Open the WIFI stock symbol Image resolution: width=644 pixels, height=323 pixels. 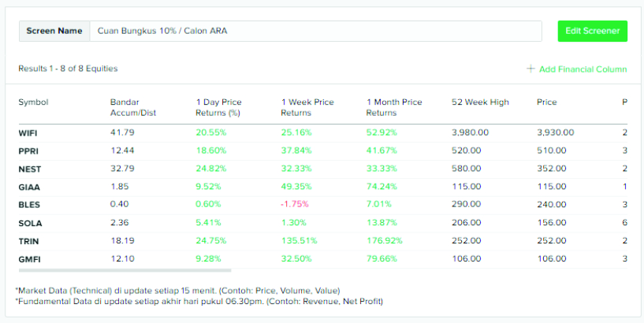click(28, 133)
